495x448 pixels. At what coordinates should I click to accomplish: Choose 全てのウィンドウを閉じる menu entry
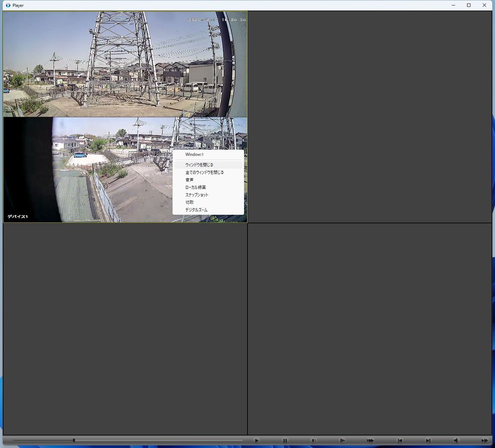(204, 173)
